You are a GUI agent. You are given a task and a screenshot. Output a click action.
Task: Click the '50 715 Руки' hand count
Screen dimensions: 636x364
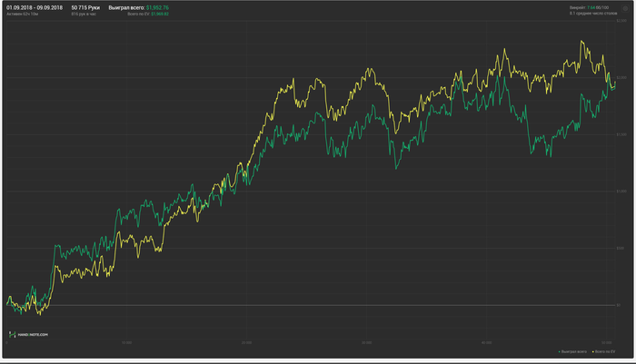click(85, 7)
